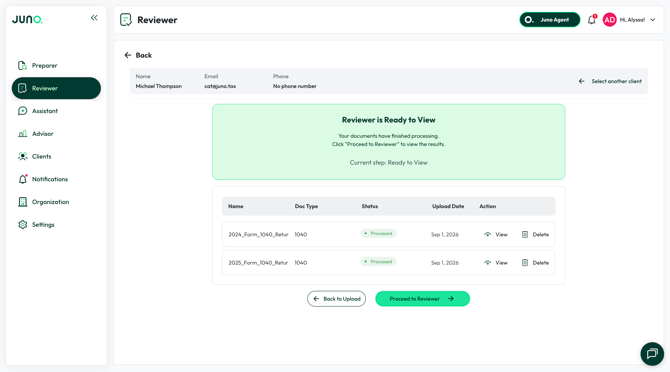
Task: Click the 'Reviewer is Ready to View' heading
Action: click(388, 120)
